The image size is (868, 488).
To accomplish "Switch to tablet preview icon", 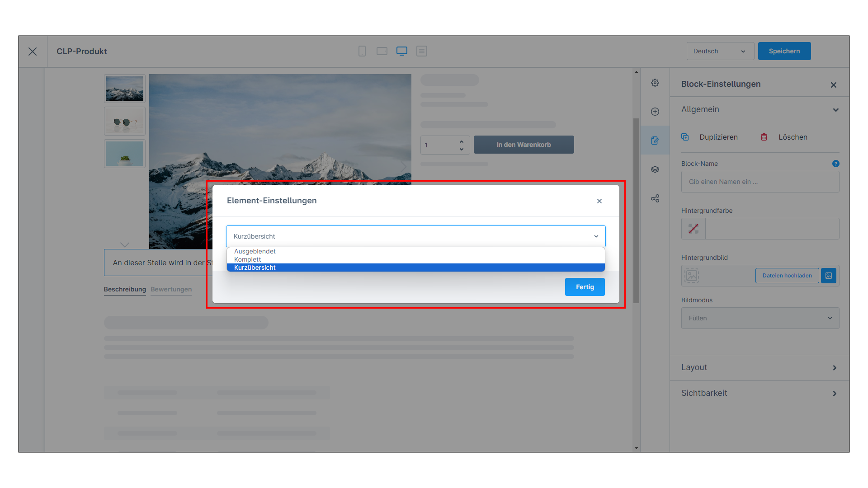I will click(x=382, y=51).
